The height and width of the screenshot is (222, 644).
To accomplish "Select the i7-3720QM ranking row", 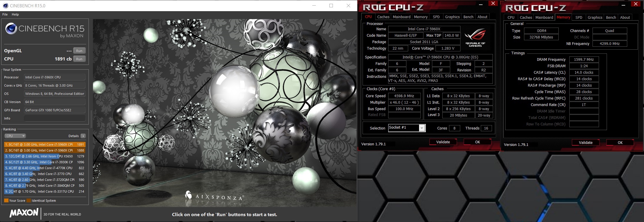I will (45, 180).
